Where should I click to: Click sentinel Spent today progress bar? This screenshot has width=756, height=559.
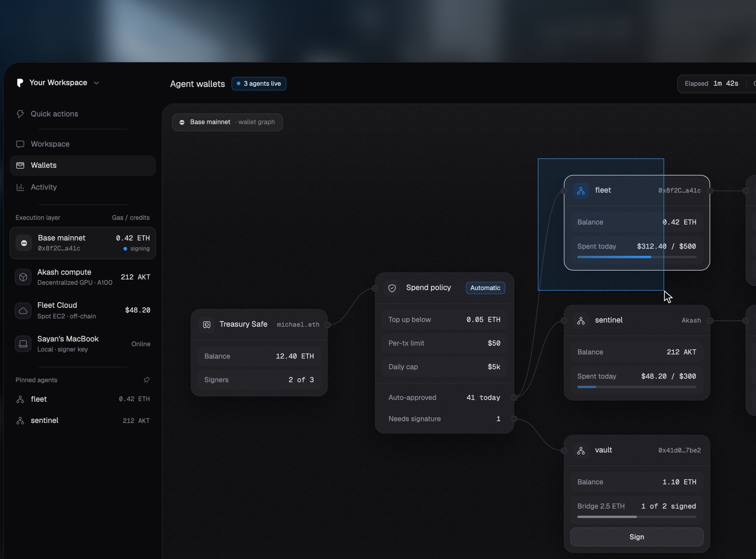click(x=636, y=387)
